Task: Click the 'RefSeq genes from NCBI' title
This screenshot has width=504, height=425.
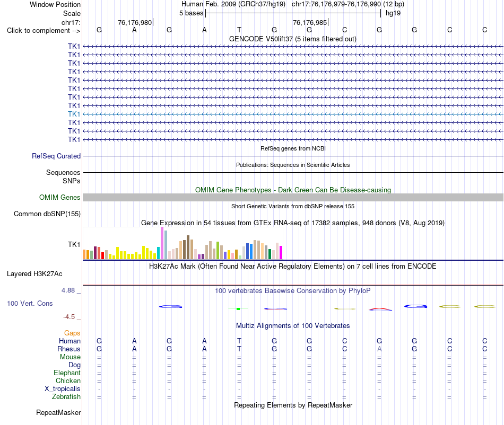Action: pos(293,148)
